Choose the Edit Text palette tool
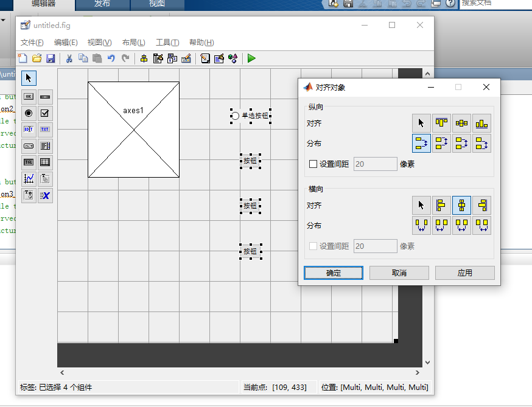Screen dimensions: 532x407 click(29, 129)
